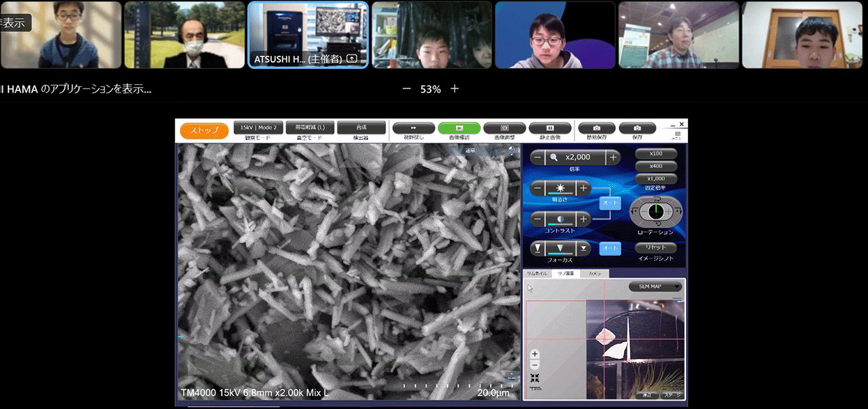This screenshot has width=868, height=409.
Task: Switch to the カメラ tab
Action: coord(594,274)
